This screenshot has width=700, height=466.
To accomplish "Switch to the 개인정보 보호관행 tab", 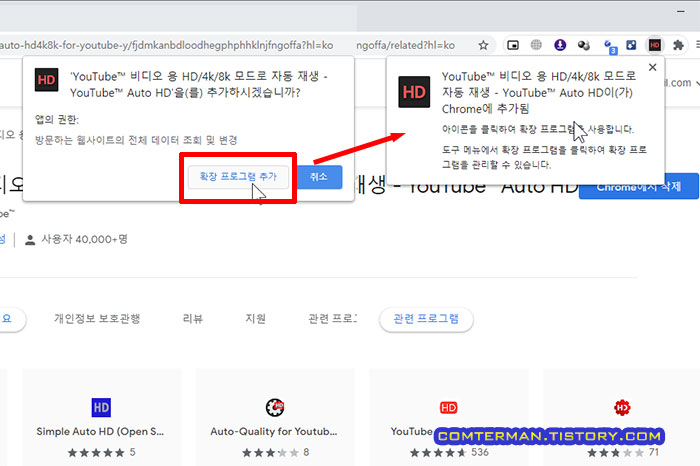I will point(97,319).
